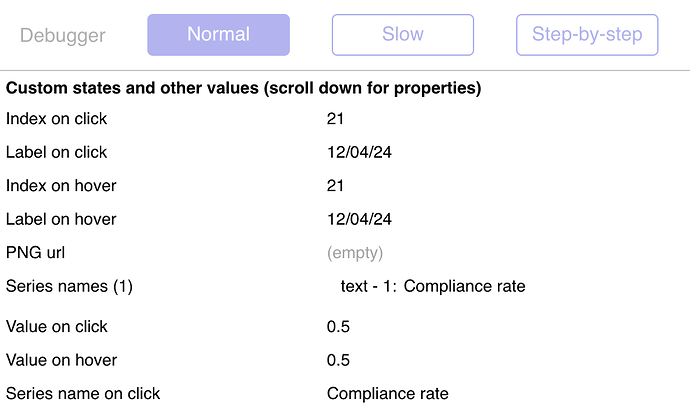The image size is (690, 420).
Task: Select the Value on click row label
Action: [x=56, y=327]
